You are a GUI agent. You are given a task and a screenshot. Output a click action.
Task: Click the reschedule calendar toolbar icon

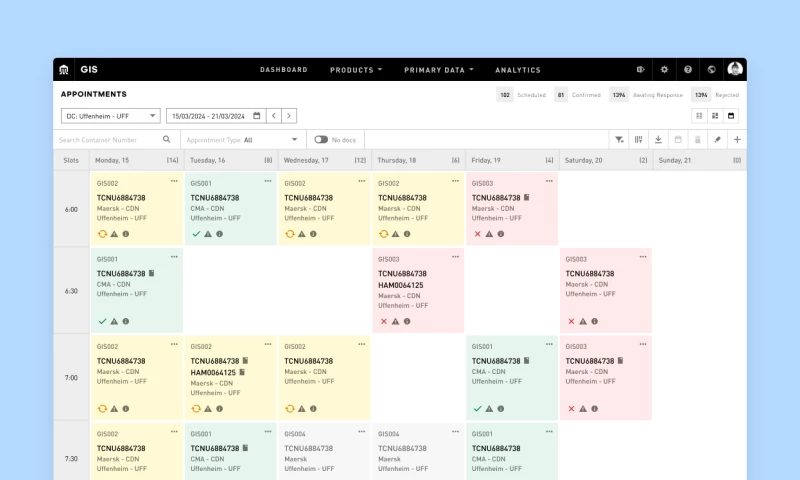678,140
